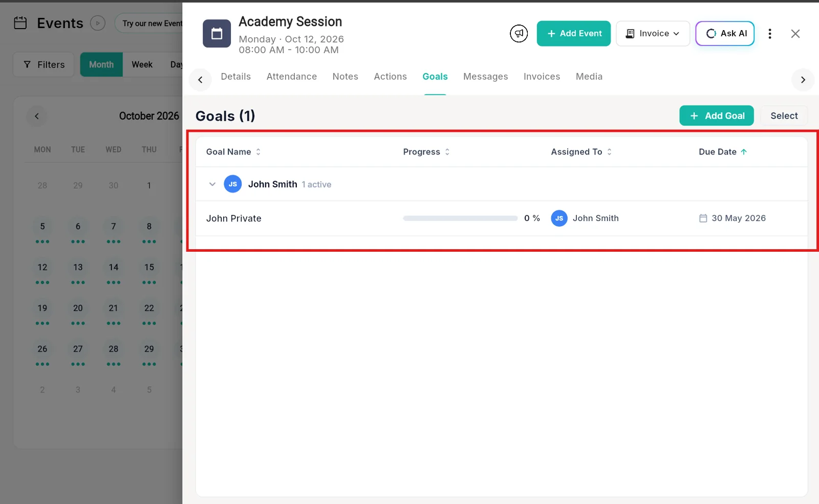Open the Messages tab
The width and height of the screenshot is (819, 504).
click(x=486, y=77)
